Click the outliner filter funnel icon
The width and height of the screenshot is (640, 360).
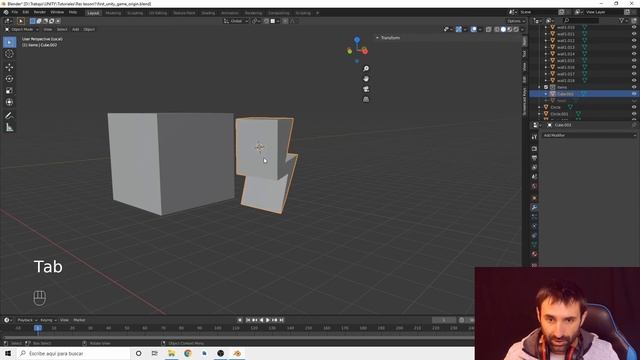[622, 20]
